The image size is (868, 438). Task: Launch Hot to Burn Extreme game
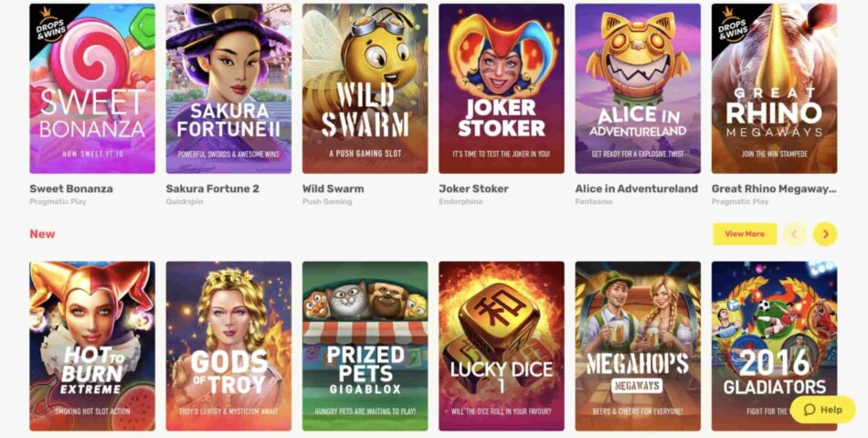(92, 346)
